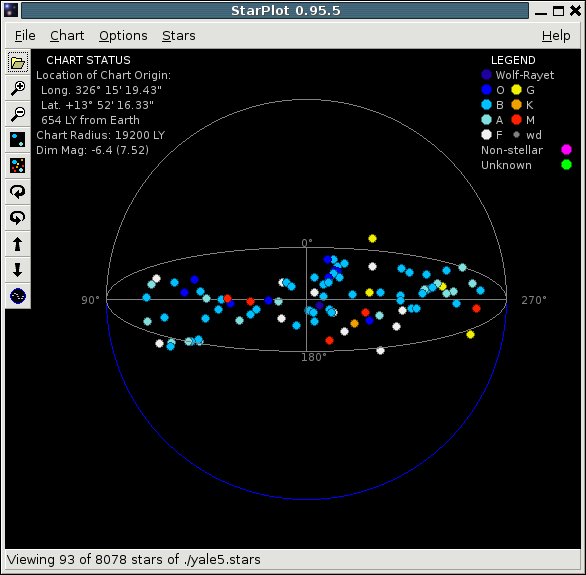Open the File menu
This screenshot has width=586, height=575.
point(25,36)
